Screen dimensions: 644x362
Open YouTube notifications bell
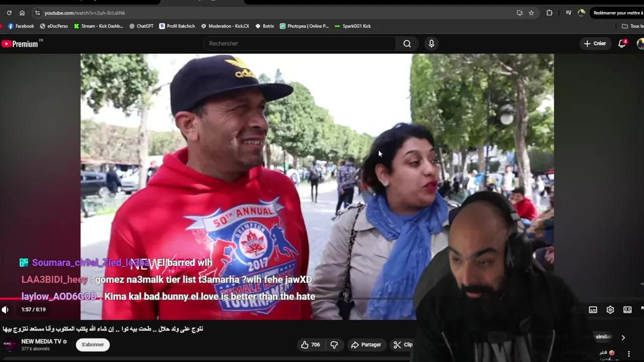pos(622,44)
